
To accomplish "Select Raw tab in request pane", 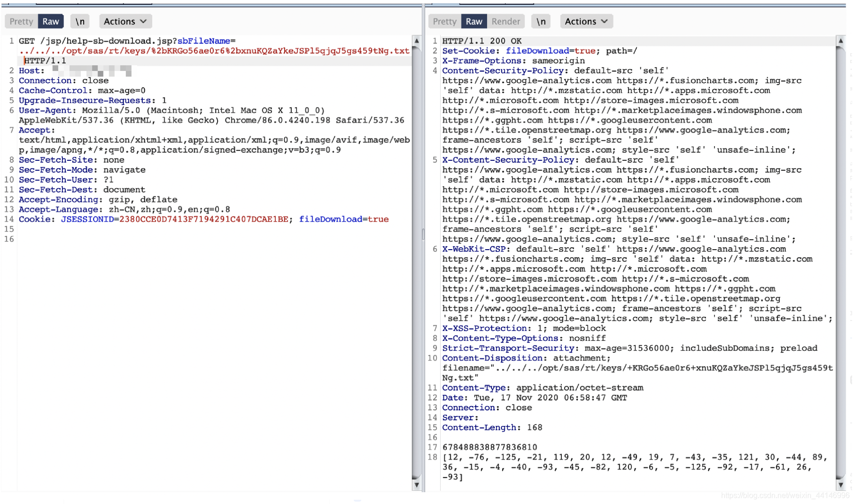I will [x=51, y=21].
